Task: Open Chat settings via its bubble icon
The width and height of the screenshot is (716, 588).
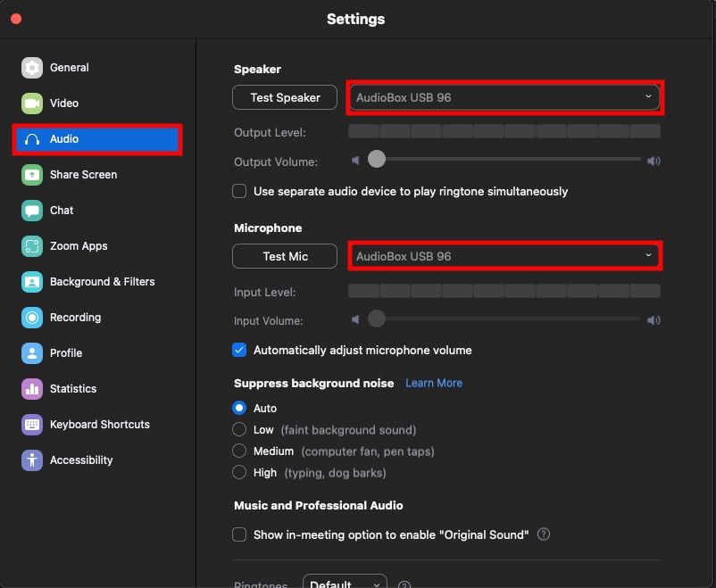Action: click(x=32, y=211)
